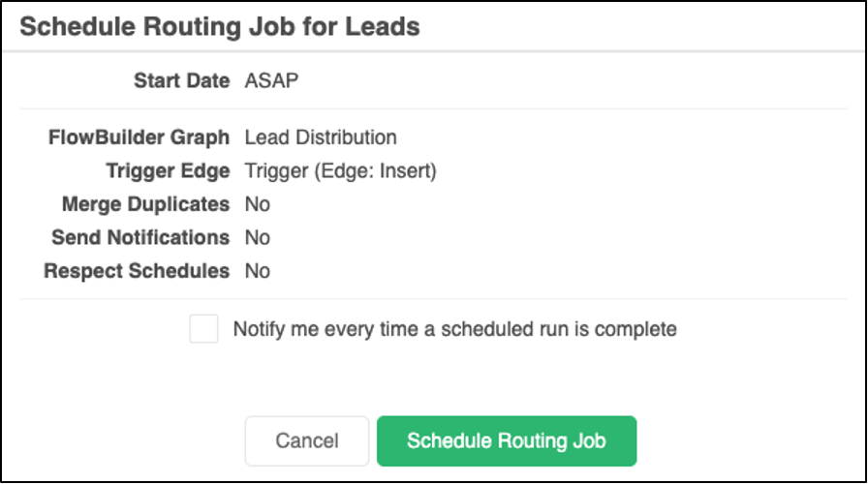Select the ASAP start date value

pos(272,80)
